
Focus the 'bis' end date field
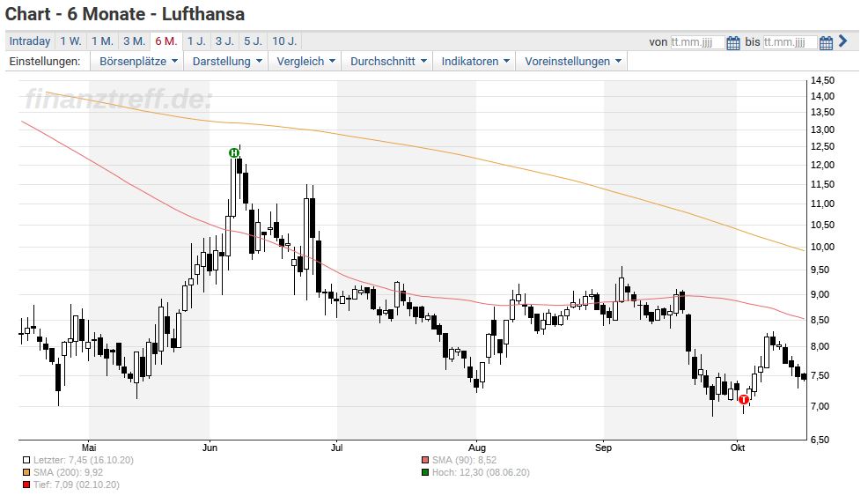[x=790, y=42]
